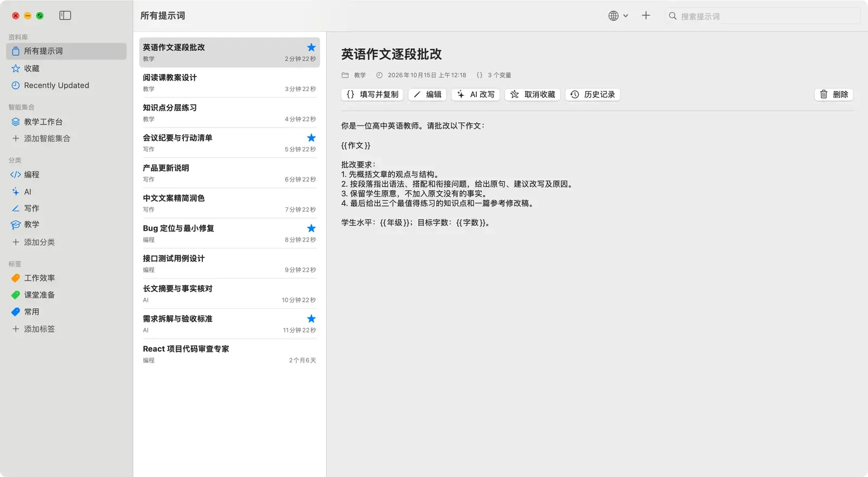
Task: Toggle favorite star on Bug 定位与最小修复
Action: click(x=311, y=228)
